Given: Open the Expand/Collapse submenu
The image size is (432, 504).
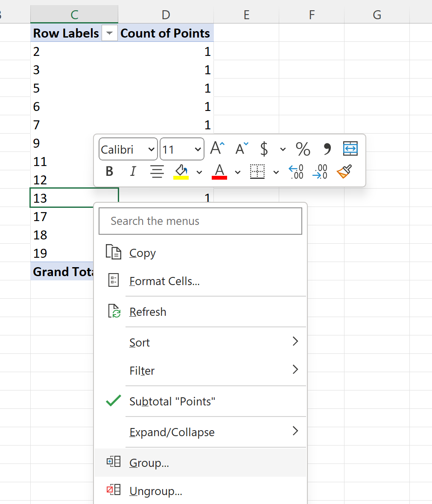Looking at the screenshot, I should (x=200, y=432).
